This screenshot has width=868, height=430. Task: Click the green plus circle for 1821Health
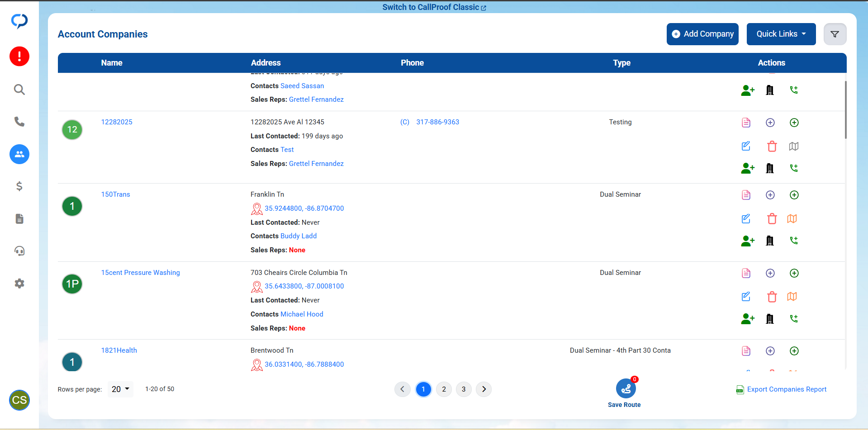pyautogui.click(x=794, y=351)
